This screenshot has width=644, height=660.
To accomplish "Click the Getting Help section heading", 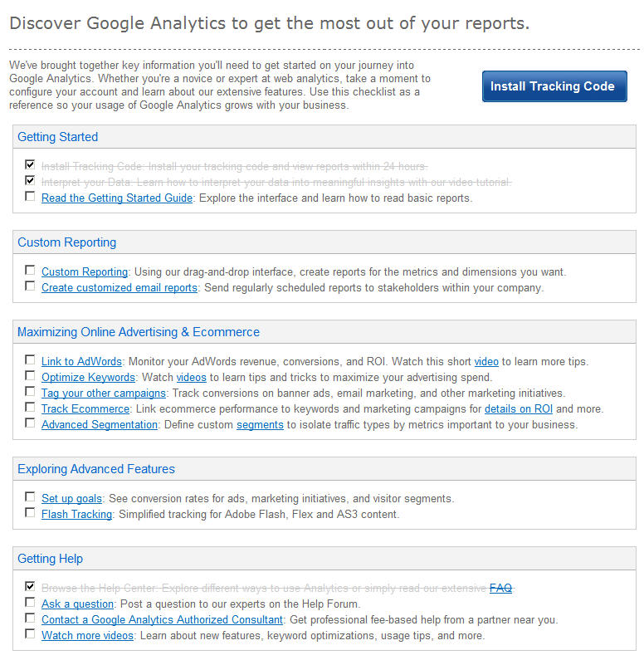I will [x=50, y=559].
